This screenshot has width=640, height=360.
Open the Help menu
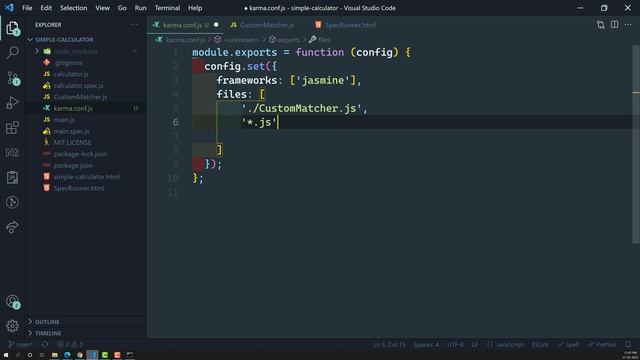point(195,8)
